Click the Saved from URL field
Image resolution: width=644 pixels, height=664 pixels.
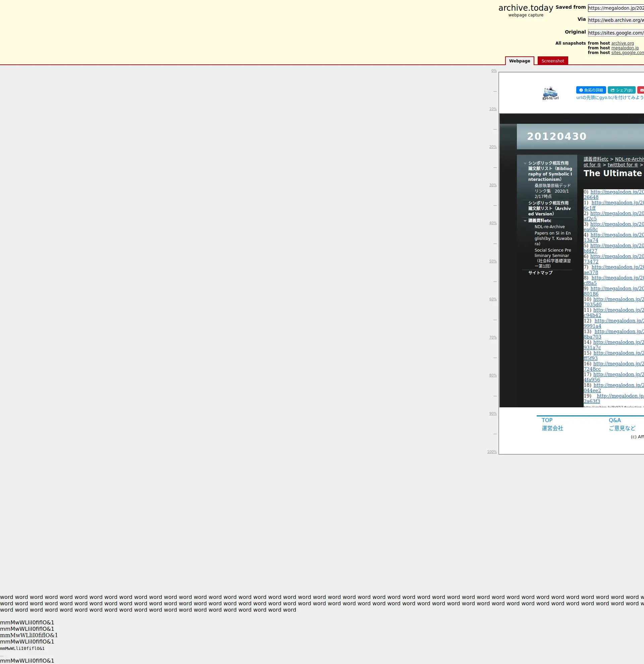615,8
